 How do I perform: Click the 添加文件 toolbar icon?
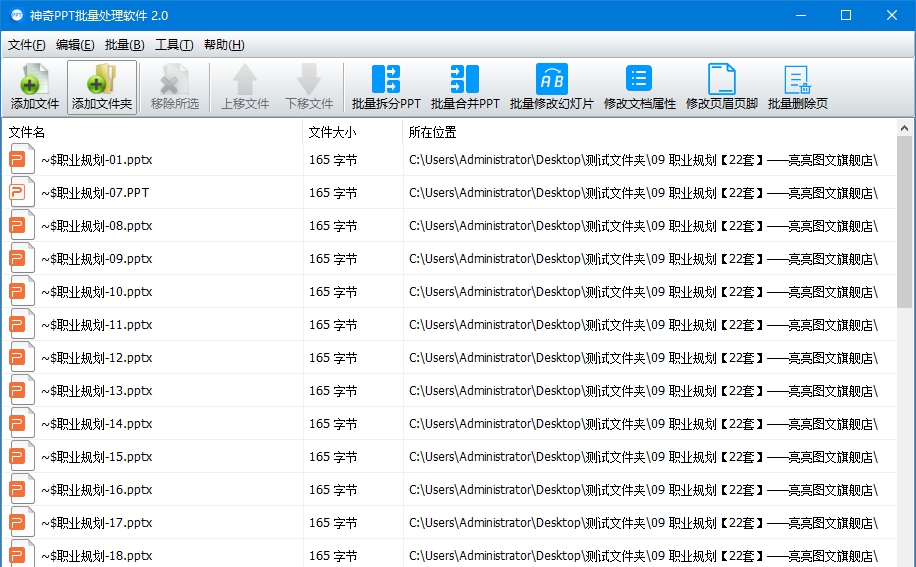click(x=34, y=79)
